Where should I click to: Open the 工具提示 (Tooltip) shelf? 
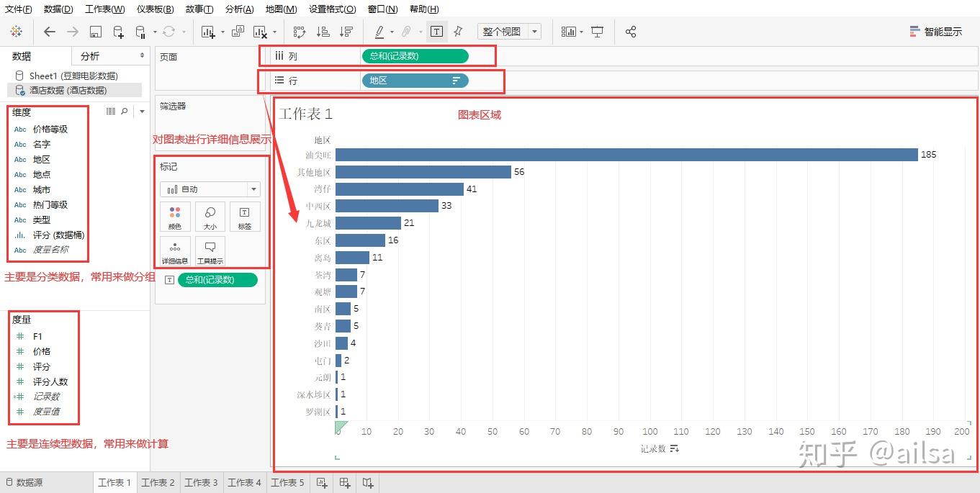pos(210,250)
